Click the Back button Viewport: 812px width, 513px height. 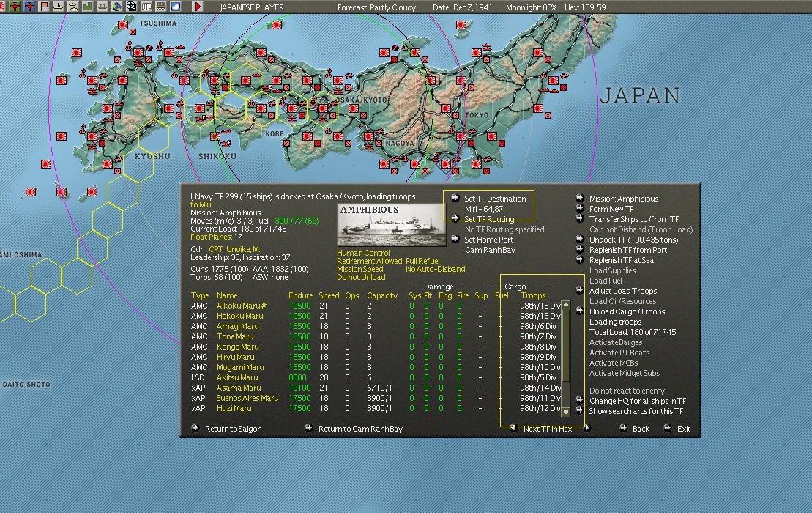coord(641,429)
